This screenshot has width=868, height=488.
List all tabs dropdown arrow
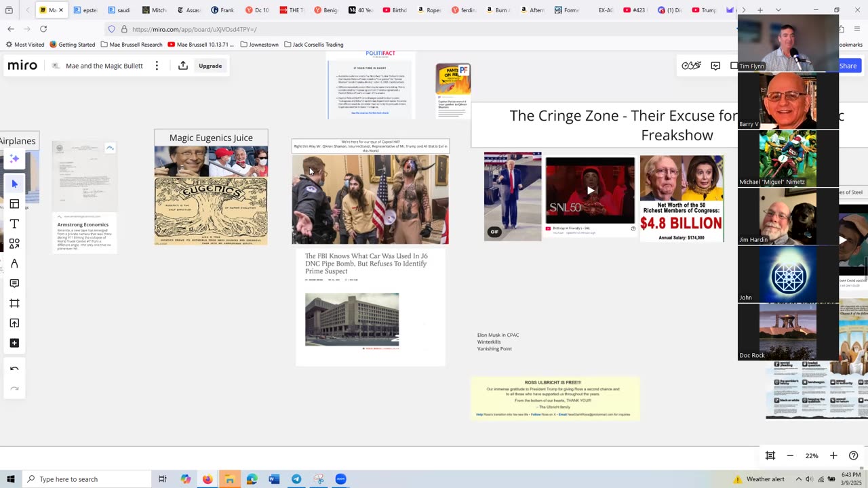click(x=778, y=10)
